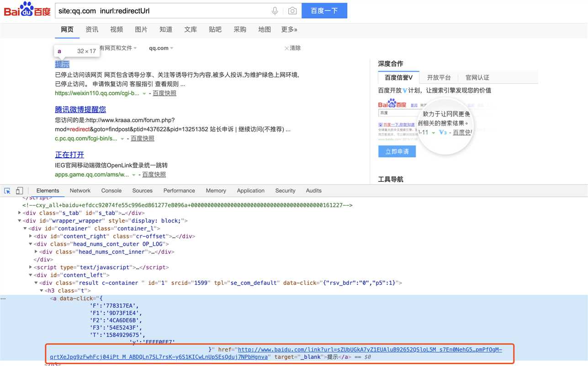Expand dropdown arrow beside apps.game.qq.com URL

point(134,175)
